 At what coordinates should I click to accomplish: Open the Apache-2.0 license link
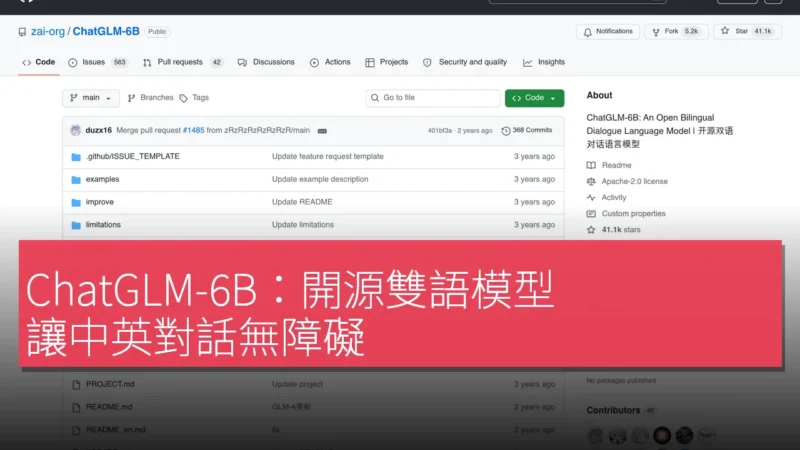(x=634, y=182)
